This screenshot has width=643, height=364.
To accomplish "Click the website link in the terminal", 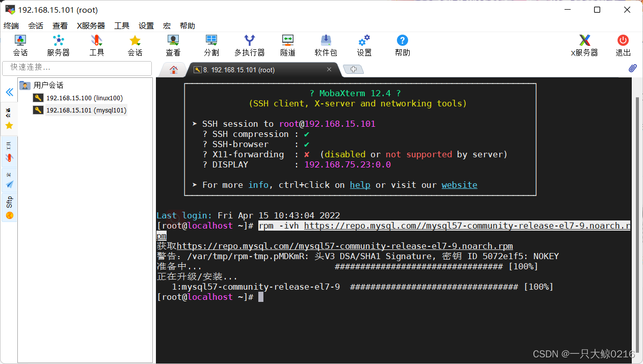I will coord(459,185).
